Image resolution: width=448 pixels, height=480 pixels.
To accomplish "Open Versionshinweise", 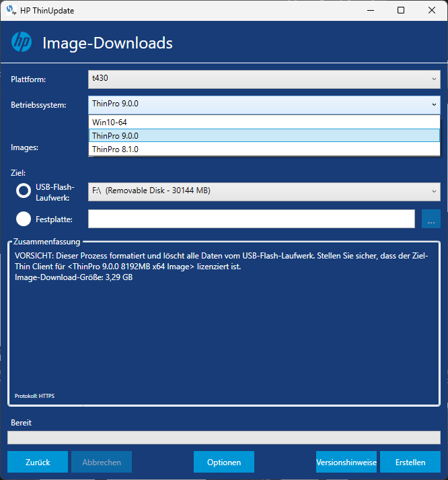I will pyautogui.click(x=346, y=462).
